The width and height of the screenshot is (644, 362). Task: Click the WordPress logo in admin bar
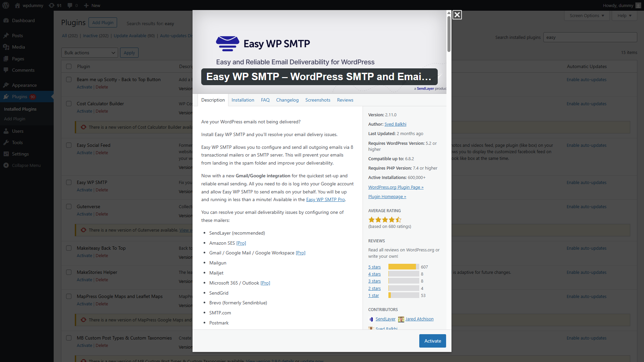[6, 5]
